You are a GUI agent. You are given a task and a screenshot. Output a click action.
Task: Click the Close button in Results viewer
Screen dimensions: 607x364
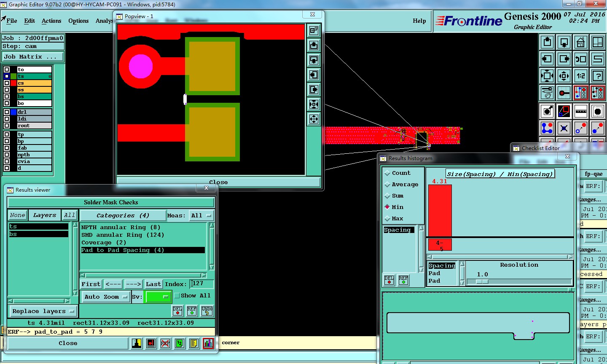(68, 343)
